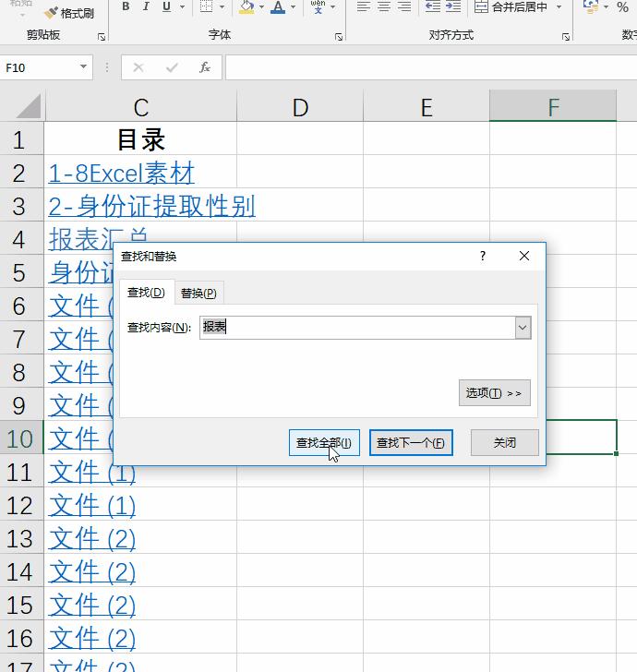
Task: Select column F header
Action: (553, 107)
